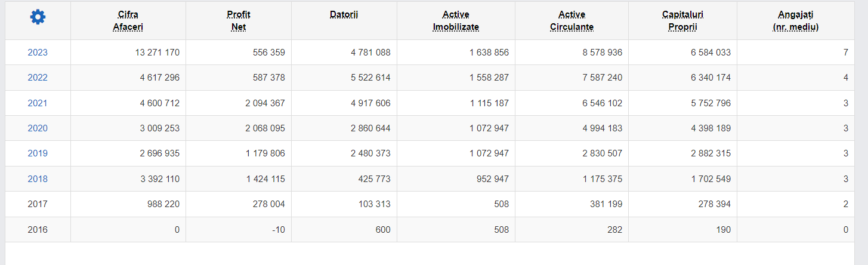Open the 2018 year link
Screen dimensions: 868x265
point(38,179)
